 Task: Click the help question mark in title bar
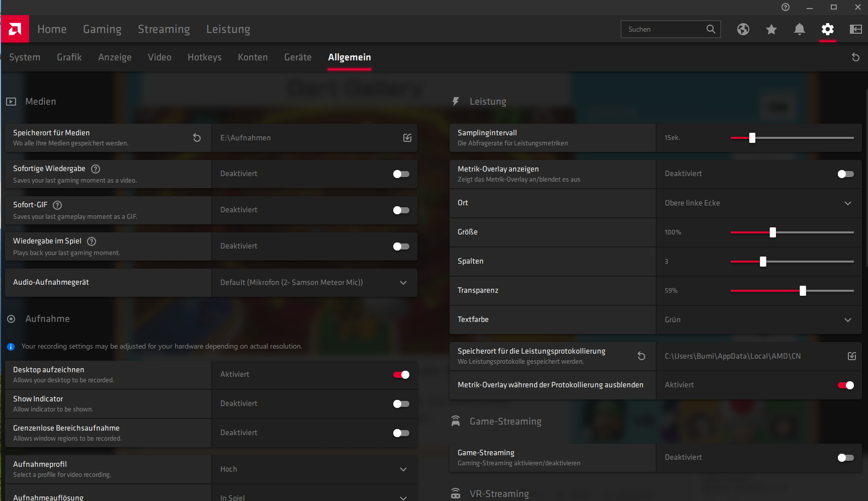(786, 7)
